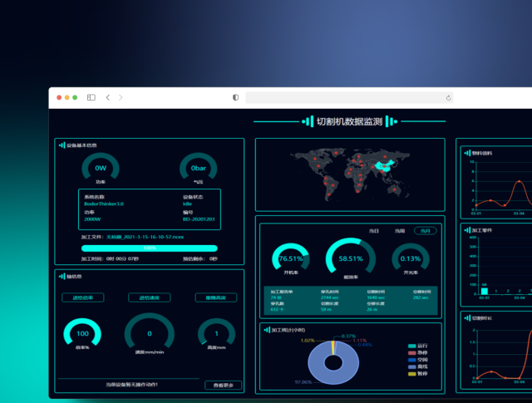Click the 59 m cutting length value
The width and height of the screenshot is (532, 403).
(x=326, y=309)
